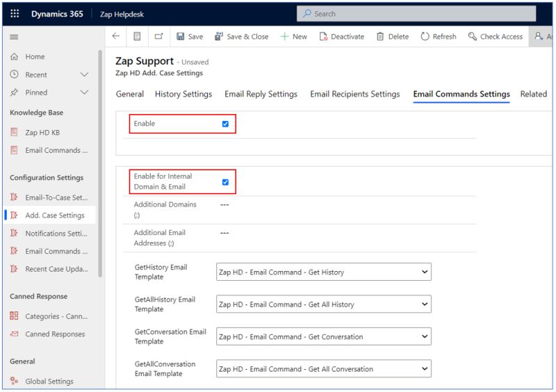Open record in new window icon
The width and height of the screenshot is (556, 392).
159,36
